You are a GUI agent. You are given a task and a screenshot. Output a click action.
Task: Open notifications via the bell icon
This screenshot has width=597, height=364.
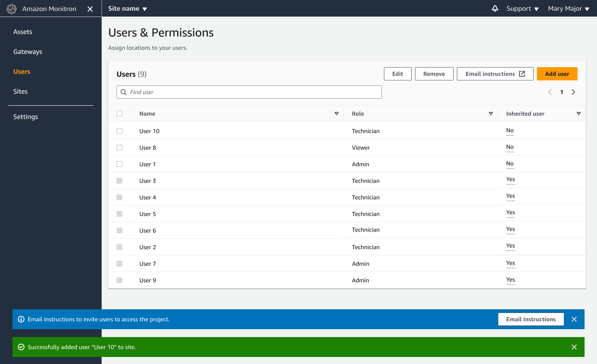[x=495, y=8]
